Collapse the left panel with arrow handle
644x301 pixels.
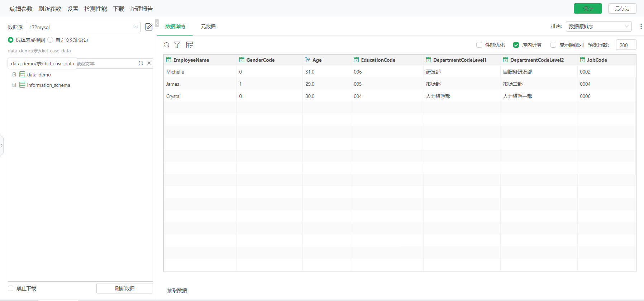point(157,23)
